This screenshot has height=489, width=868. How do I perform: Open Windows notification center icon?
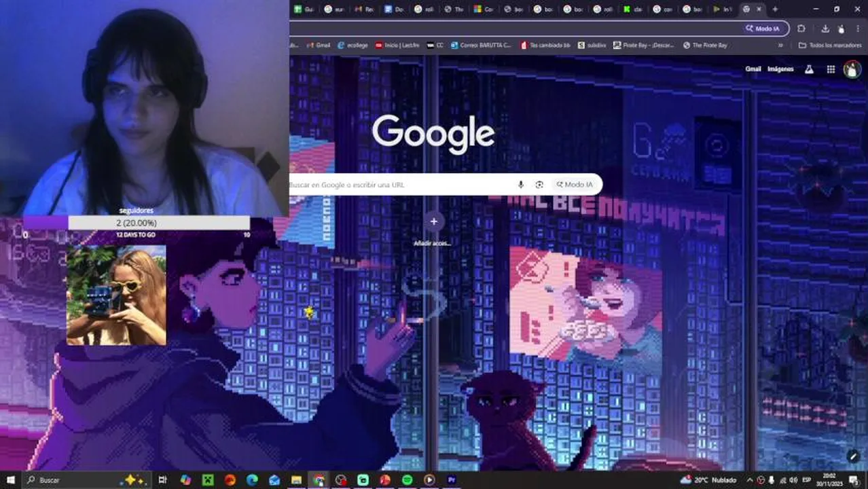pos(855,480)
